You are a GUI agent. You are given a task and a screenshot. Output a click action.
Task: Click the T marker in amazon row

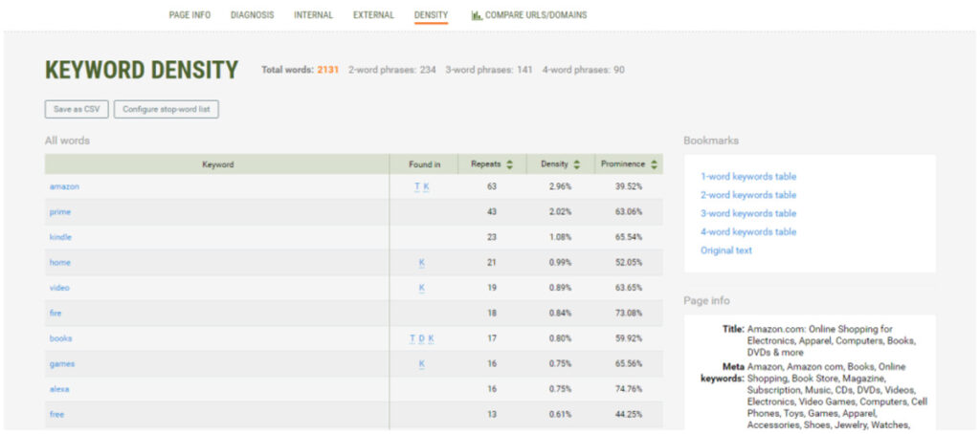(417, 186)
